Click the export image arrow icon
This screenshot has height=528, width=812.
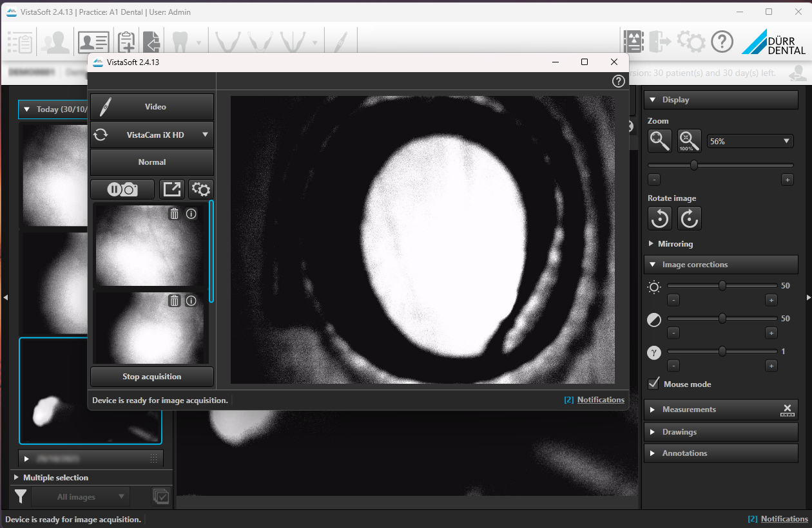pyautogui.click(x=171, y=189)
